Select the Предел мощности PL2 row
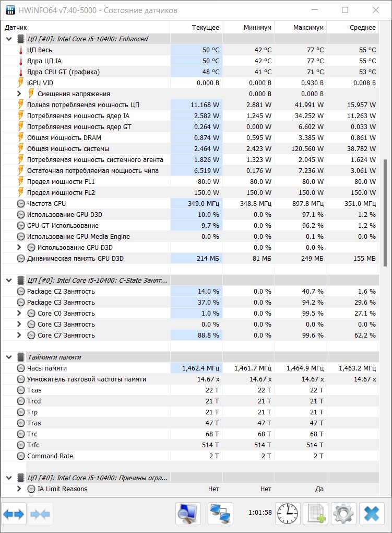This screenshot has width=392, height=533. click(x=190, y=192)
